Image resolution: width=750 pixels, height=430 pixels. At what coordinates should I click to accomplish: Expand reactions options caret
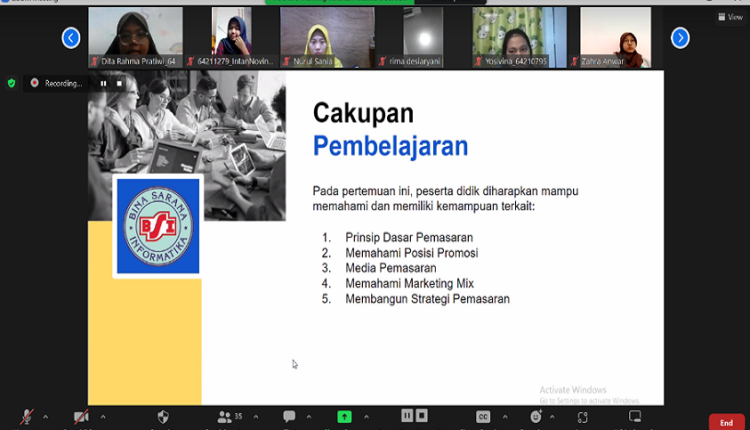tap(552, 417)
